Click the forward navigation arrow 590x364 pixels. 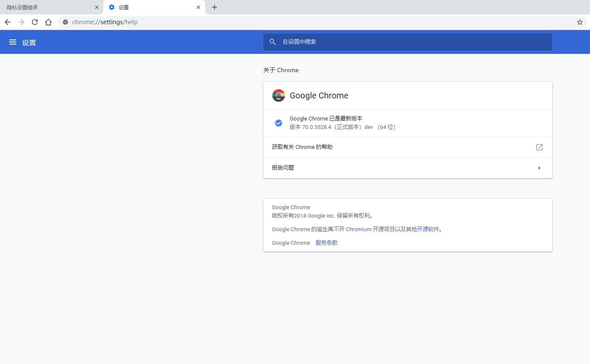tap(21, 22)
